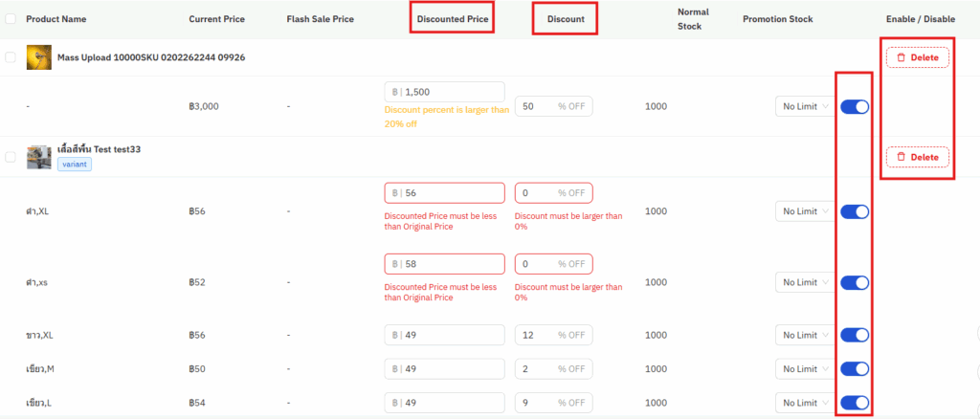Click the Mass Upload product thumbnail image
Viewport: 980px width, 419px height.
point(39,57)
